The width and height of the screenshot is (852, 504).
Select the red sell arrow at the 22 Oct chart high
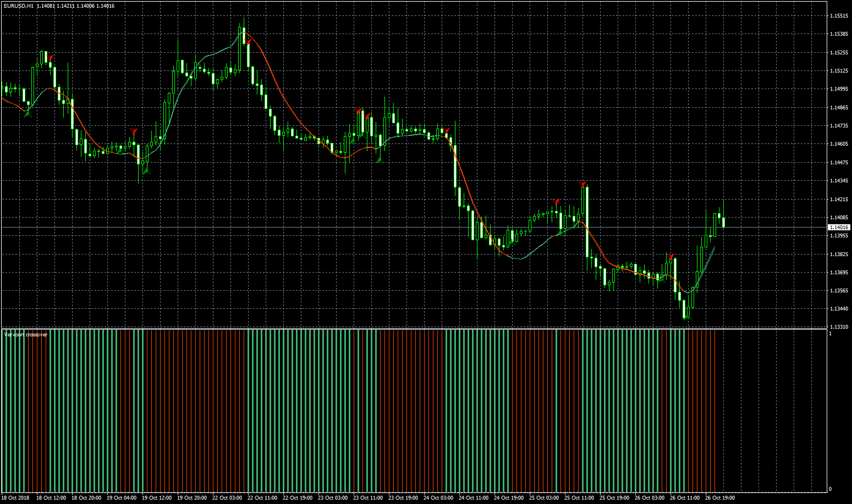(x=248, y=41)
